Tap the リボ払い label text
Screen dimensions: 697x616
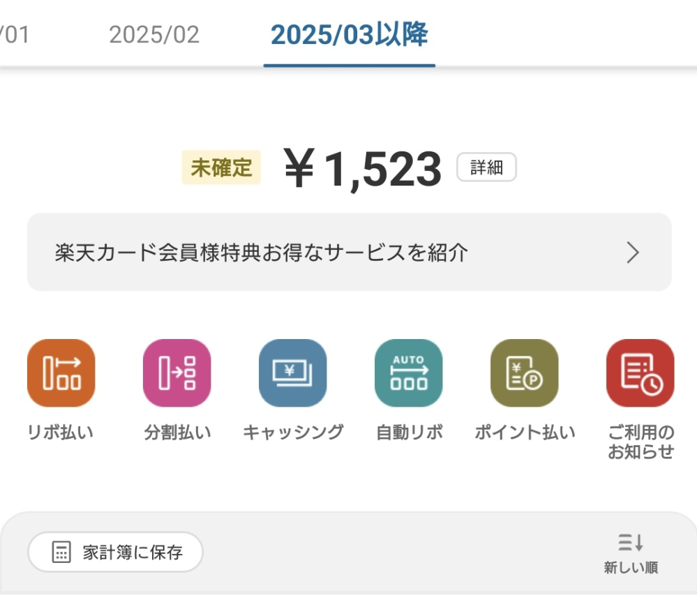pos(61,432)
